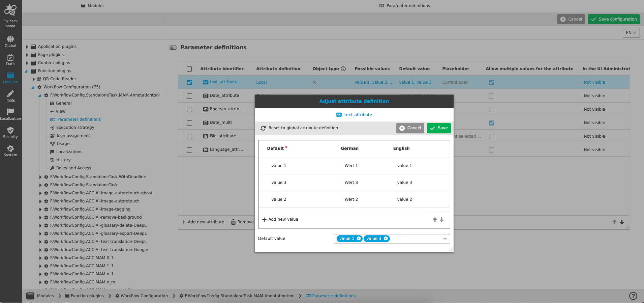
Task: Remove value 1 chip from default value
Action: click(x=359, y=239)
